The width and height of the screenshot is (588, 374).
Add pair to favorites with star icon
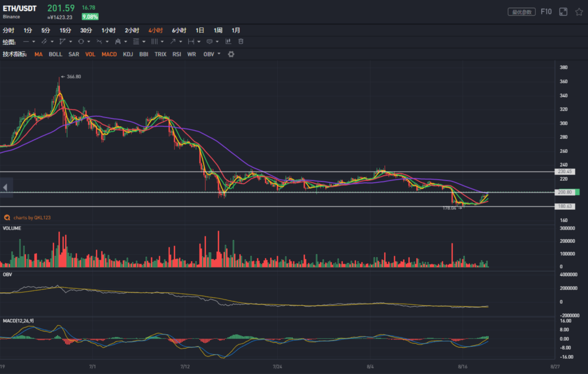(x=579, y=12)
